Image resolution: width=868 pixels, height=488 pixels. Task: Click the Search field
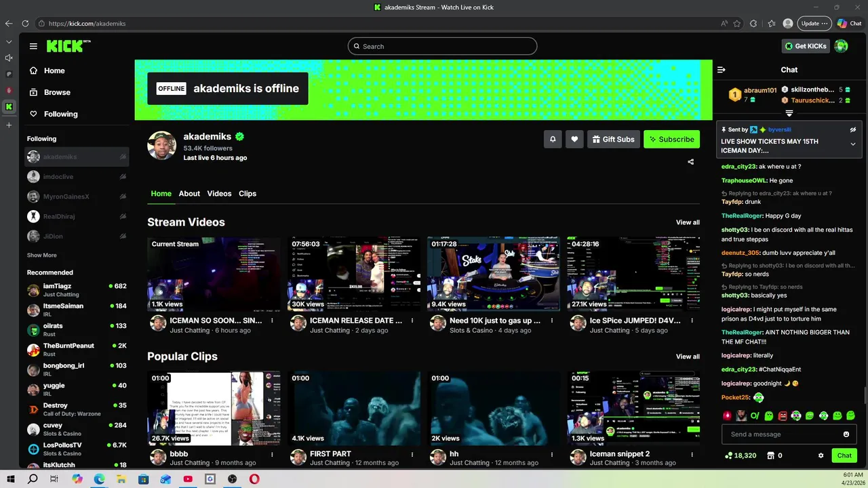coord(442,46)
